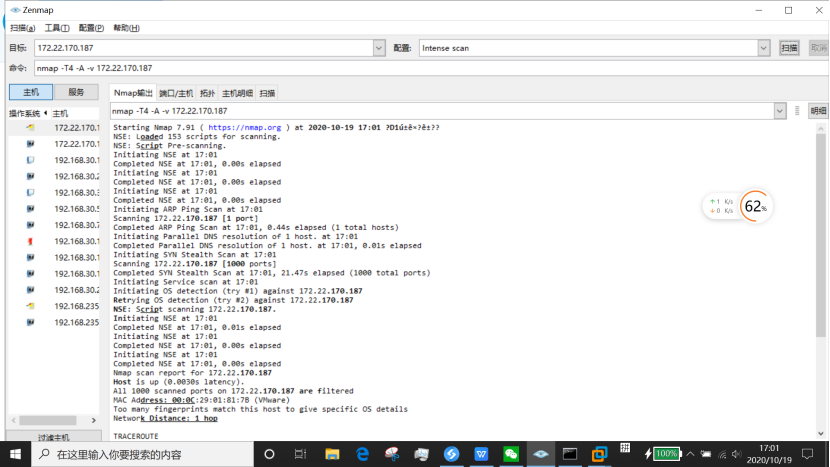The width and height of the screenshot is (830, 467).
Task: Click the output pane scroll down arrow
Action: 820,434
